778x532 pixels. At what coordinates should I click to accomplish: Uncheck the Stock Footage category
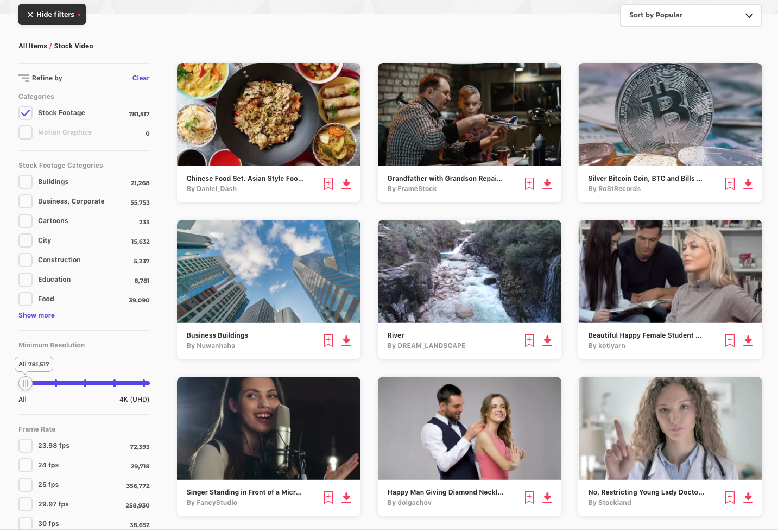(26, 113)
